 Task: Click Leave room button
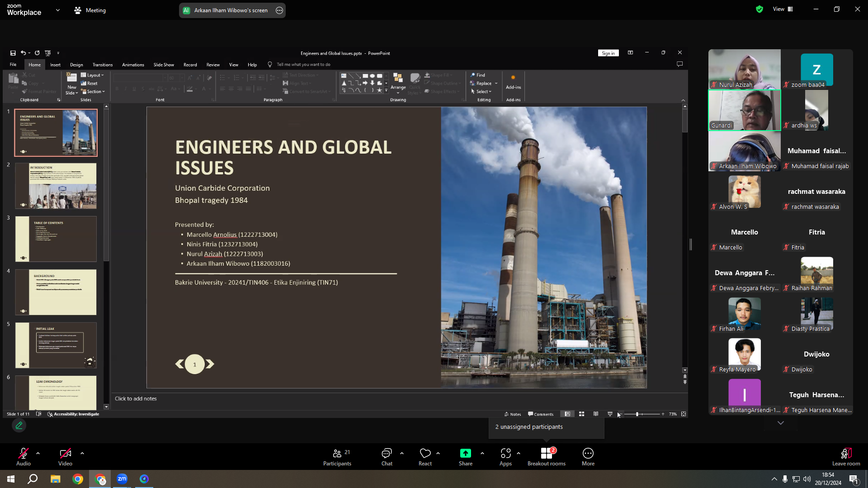(846, 457)
